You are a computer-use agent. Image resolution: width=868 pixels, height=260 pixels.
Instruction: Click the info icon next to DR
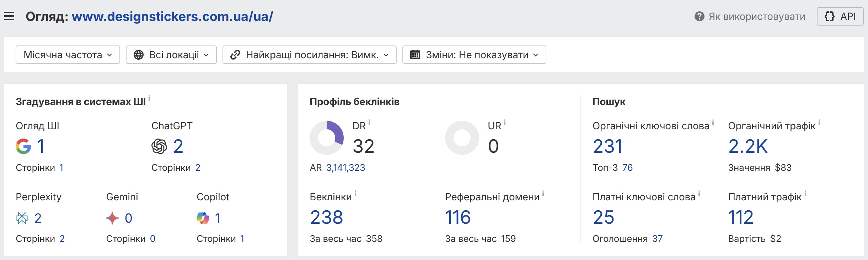369,123
